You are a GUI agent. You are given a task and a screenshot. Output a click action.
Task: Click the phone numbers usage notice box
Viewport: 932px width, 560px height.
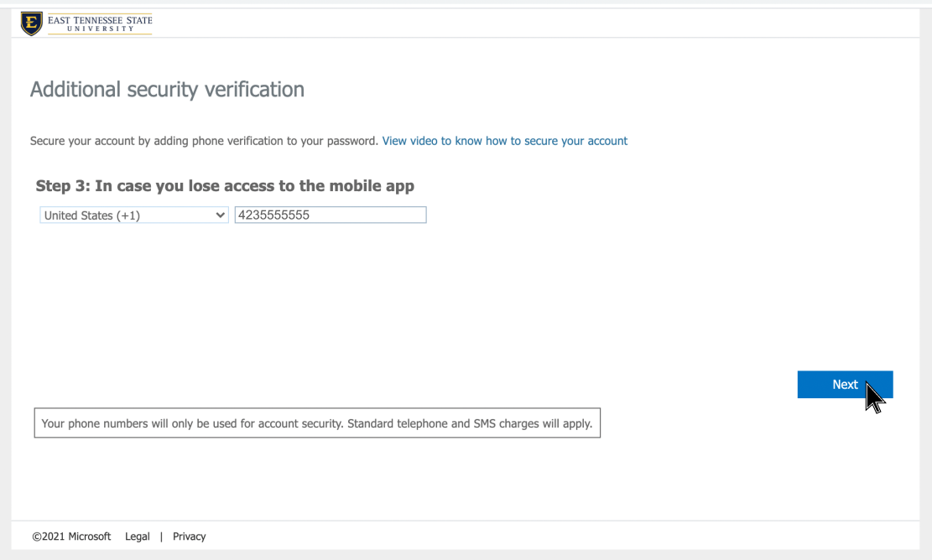click(317, 423)
